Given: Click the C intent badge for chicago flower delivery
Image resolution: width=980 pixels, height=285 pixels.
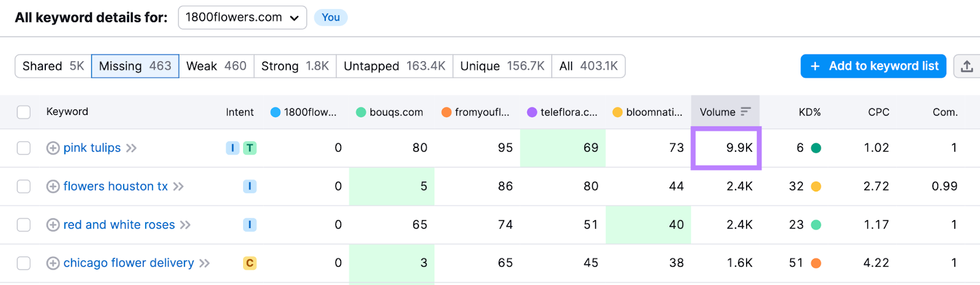Looking at the screenshot, I should point(250,263).
